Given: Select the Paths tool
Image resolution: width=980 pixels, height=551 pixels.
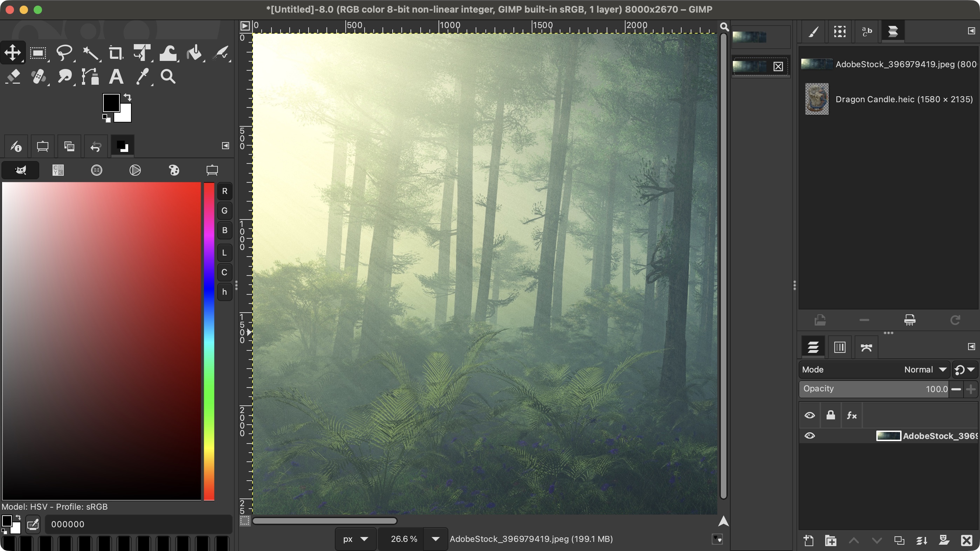Looking at the screenshot, I should pos(91,76).
